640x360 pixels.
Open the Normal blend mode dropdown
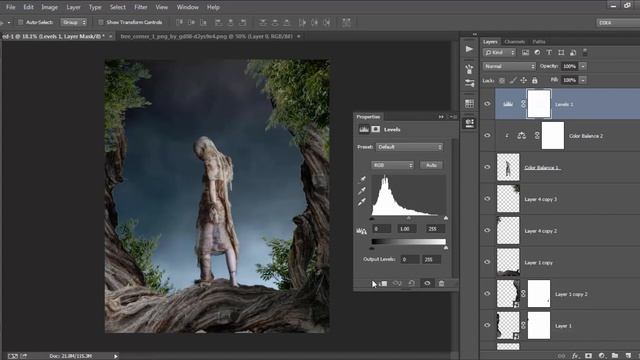(509, 66)
